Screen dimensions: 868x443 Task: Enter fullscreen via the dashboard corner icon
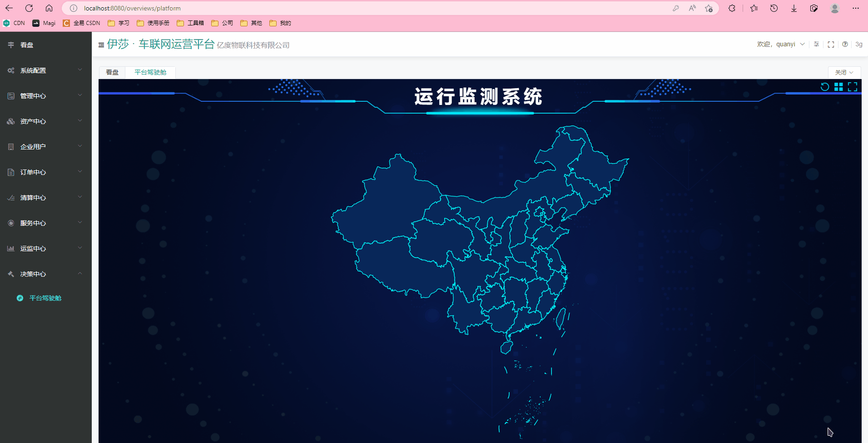tap(853, 87)
